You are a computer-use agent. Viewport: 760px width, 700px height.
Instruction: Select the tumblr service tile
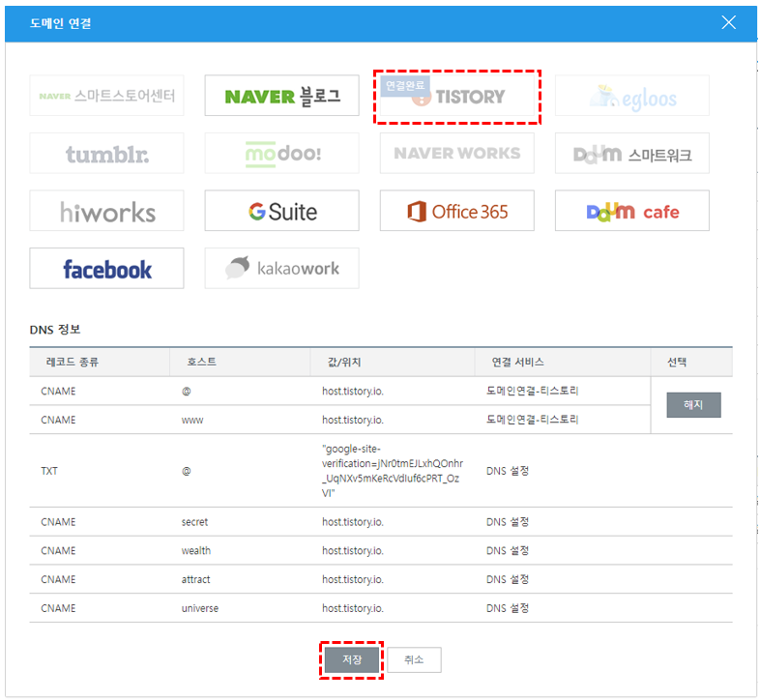[106, 153]
